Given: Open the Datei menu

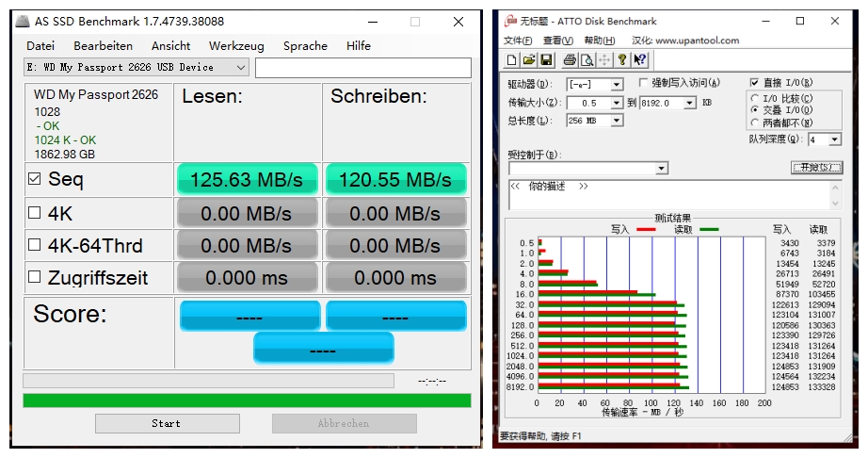Looking at the screenshot, I should click(x=40, y=46).
